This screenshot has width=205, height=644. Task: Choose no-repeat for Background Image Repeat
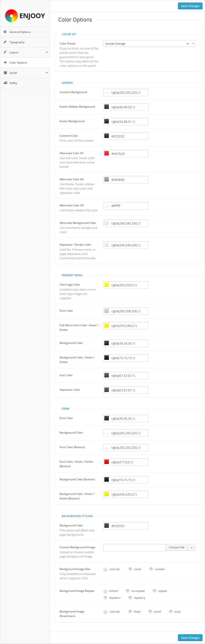[x=128, y=591]
